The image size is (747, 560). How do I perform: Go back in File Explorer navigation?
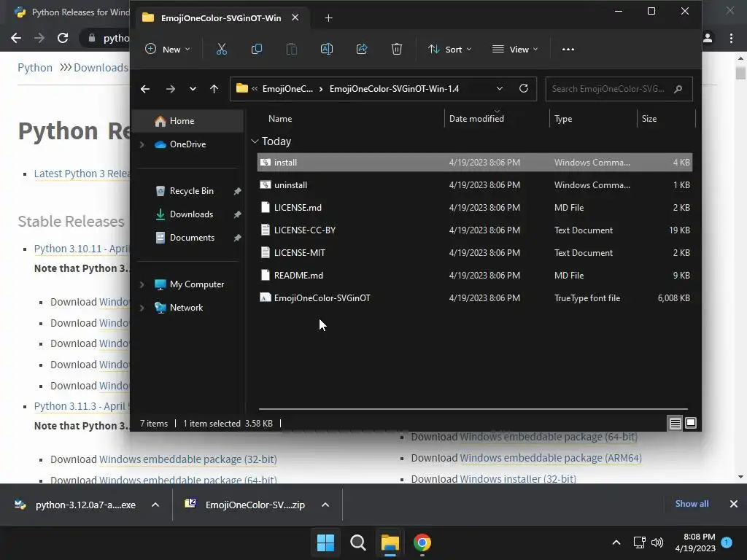point(145,88)
